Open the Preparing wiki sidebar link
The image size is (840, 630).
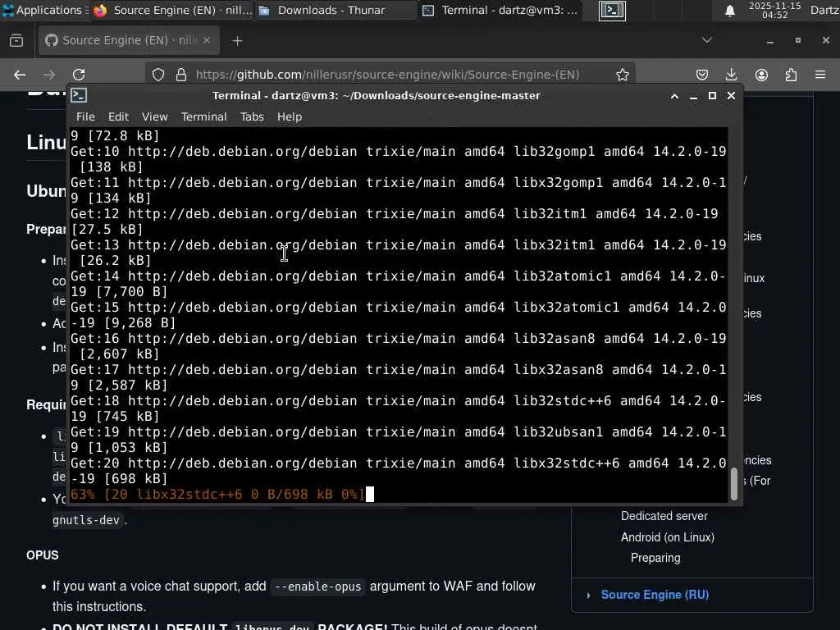[655, 558]
